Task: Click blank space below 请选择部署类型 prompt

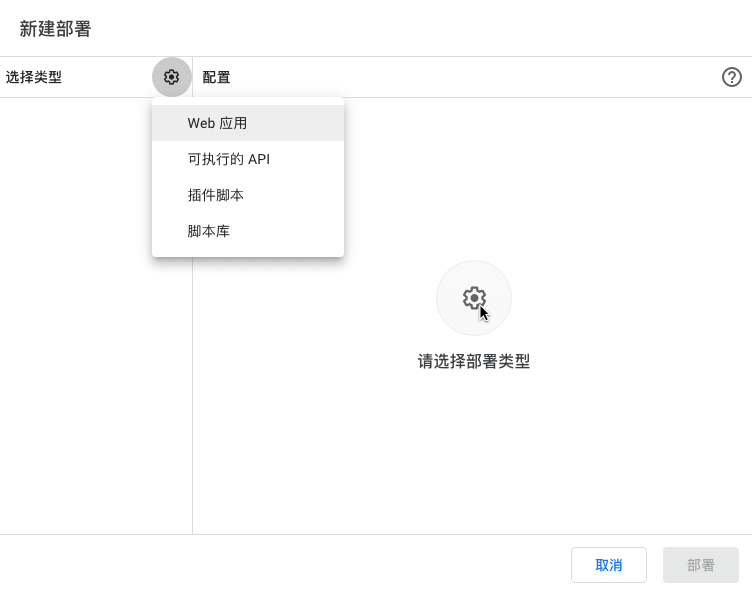Action: tap(474, 450)
